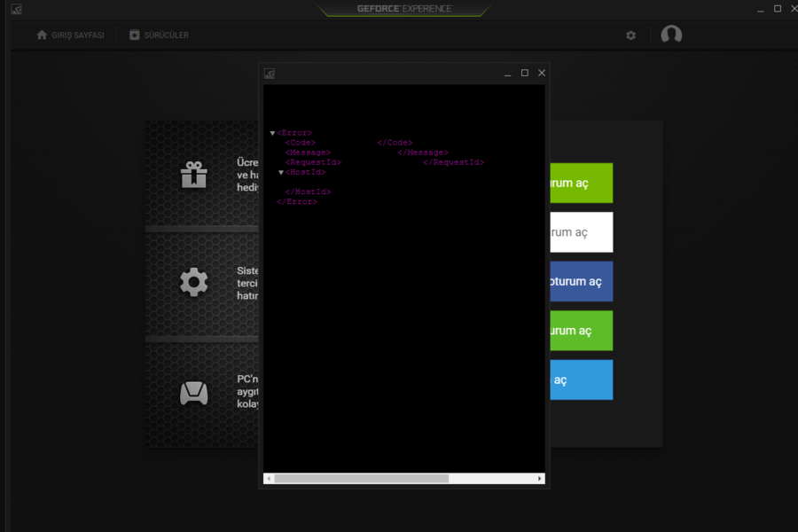
Task: Click the light blue aç button
Action: (x=581, y=379)
